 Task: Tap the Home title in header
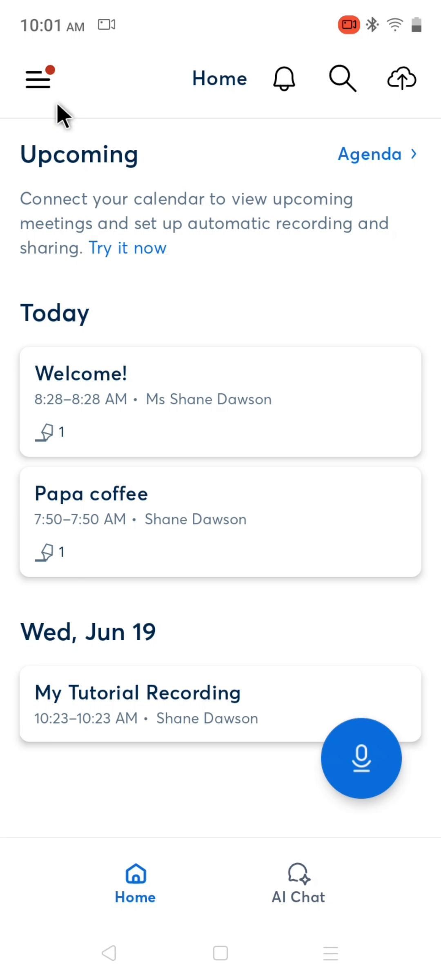[x=220, y=78]
